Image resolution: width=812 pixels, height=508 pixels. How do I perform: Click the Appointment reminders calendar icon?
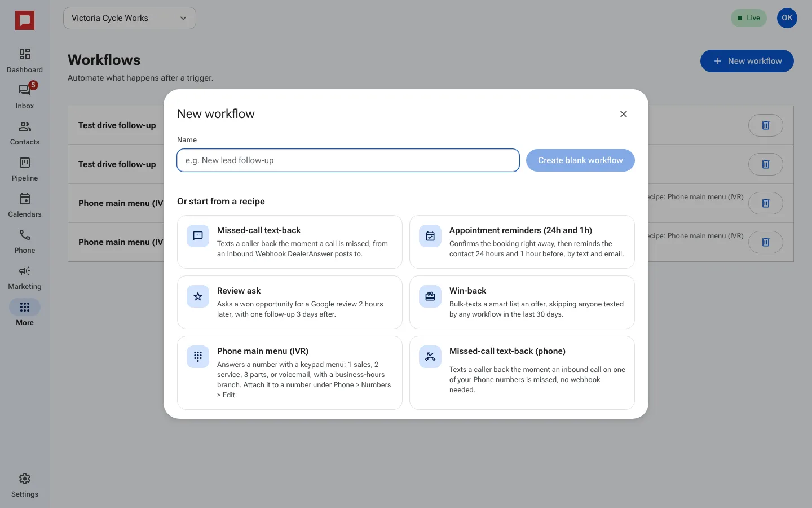[x=430, y=236]
